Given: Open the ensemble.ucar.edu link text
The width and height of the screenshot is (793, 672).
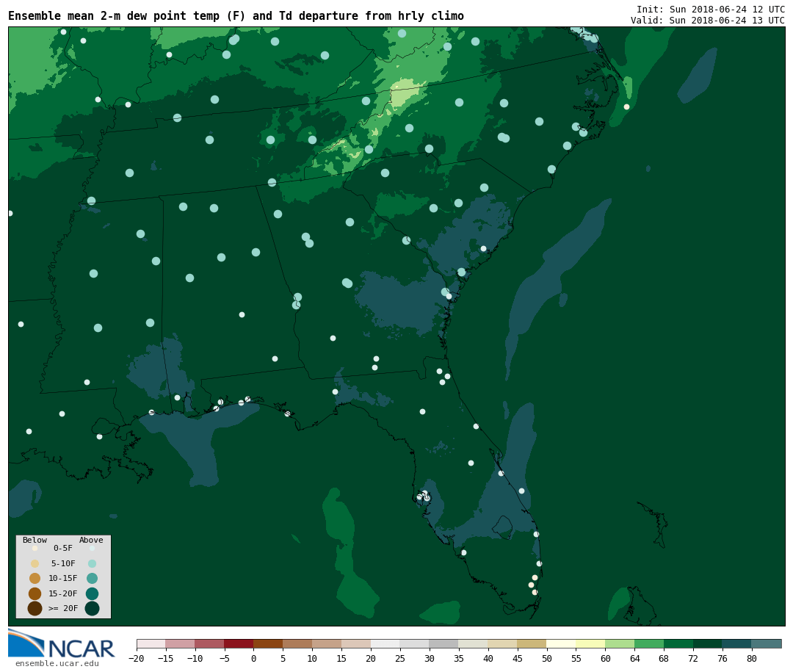Looking at the screenshot, I should (x=57, y=663).
